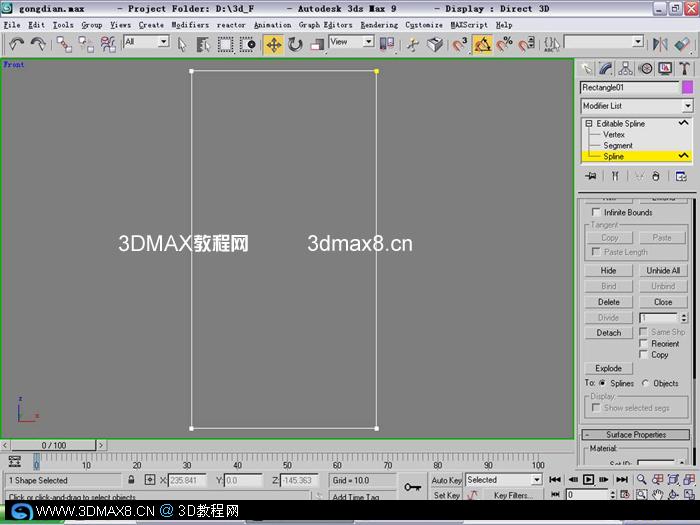This screenshot has width=700, height=525.
Task: Toggle the Angle Snap icon
Action: pyautogui.click(x=482, y=44)
